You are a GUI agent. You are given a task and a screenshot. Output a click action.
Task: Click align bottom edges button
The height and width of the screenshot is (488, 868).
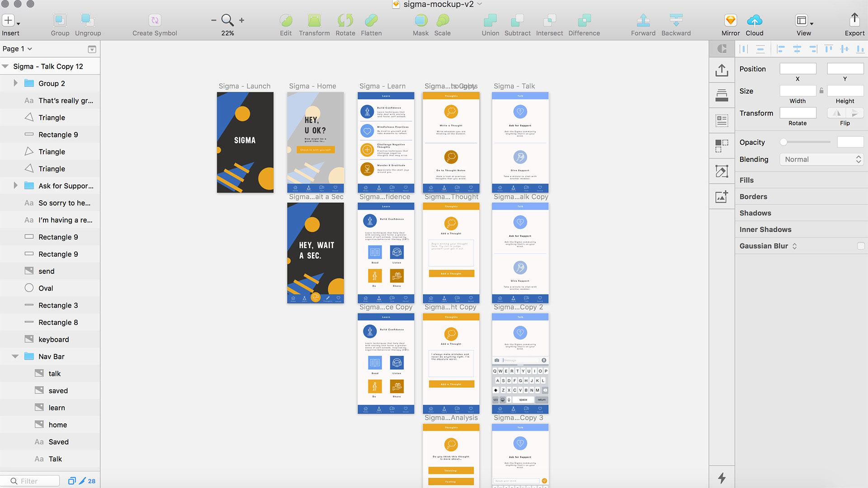860,49
